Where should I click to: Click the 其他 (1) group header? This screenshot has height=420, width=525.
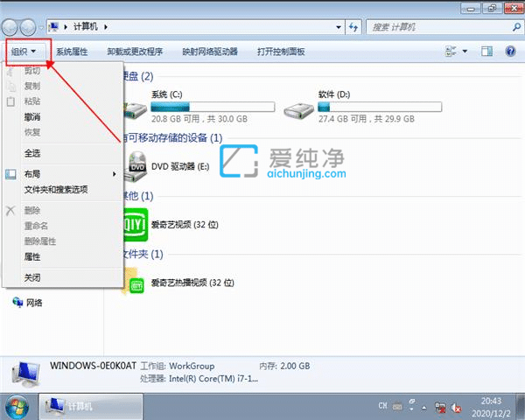point(137,196)
